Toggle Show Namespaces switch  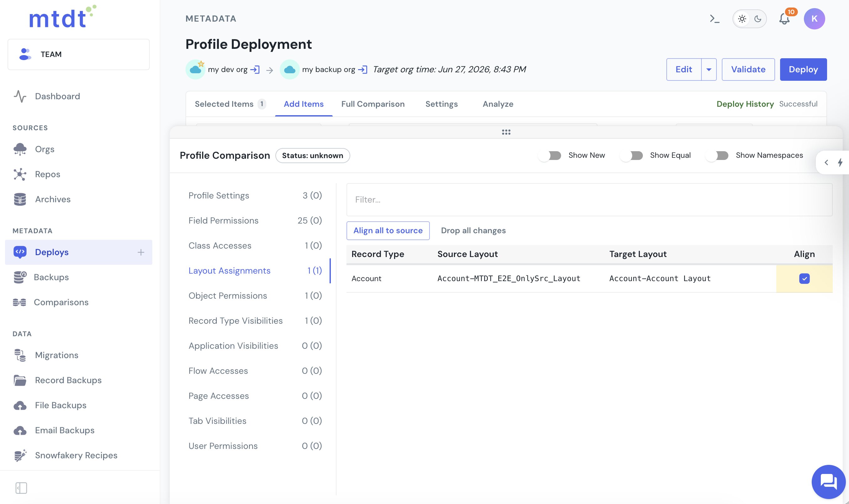coord(717,156)
